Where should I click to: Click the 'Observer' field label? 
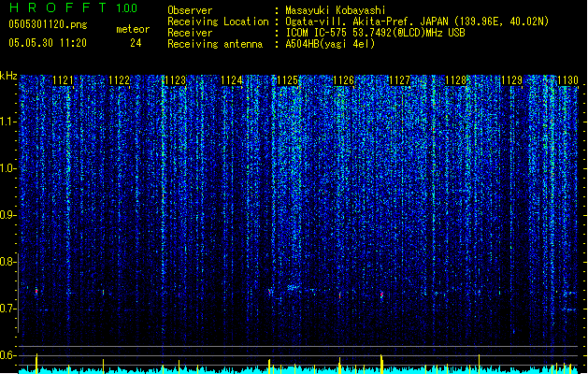click(190, 10)
